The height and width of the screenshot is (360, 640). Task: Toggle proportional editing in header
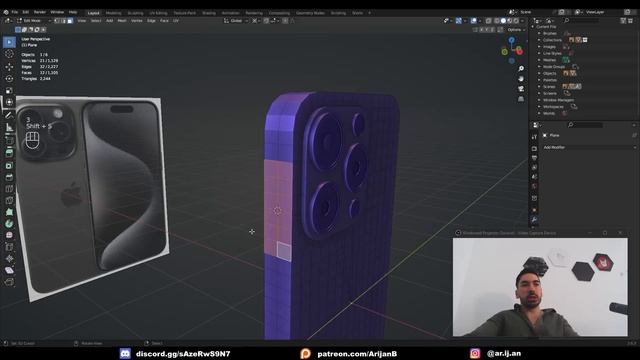pos(285,20)
